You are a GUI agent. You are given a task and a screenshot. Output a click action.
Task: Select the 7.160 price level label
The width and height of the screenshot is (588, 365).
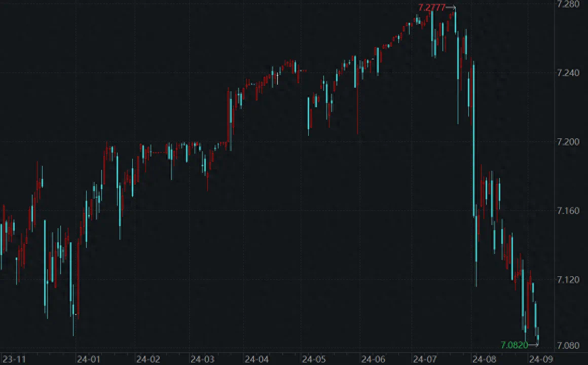[568, 210]
